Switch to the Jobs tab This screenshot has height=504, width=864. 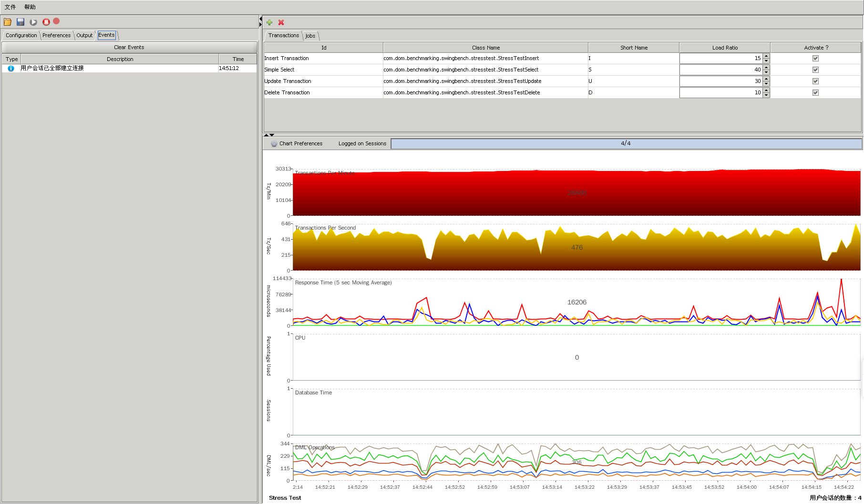310,36
